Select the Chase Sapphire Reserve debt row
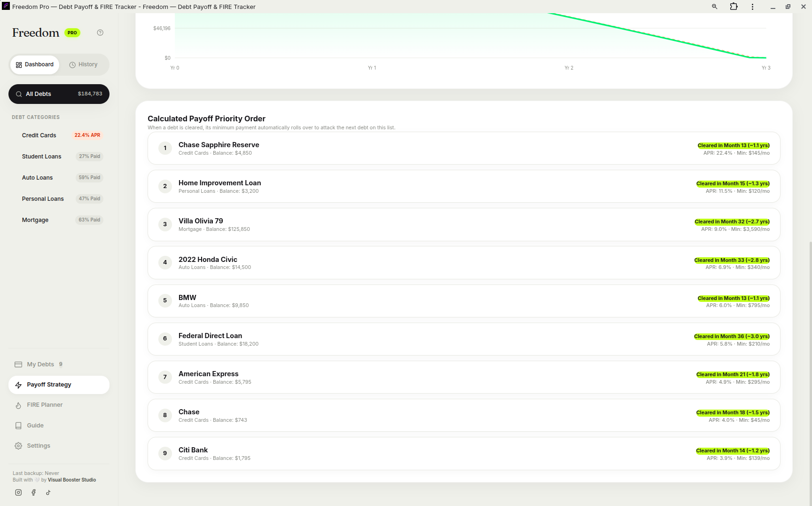The height and width of the screenshot is (506, 812). click(x=464, y=149)
